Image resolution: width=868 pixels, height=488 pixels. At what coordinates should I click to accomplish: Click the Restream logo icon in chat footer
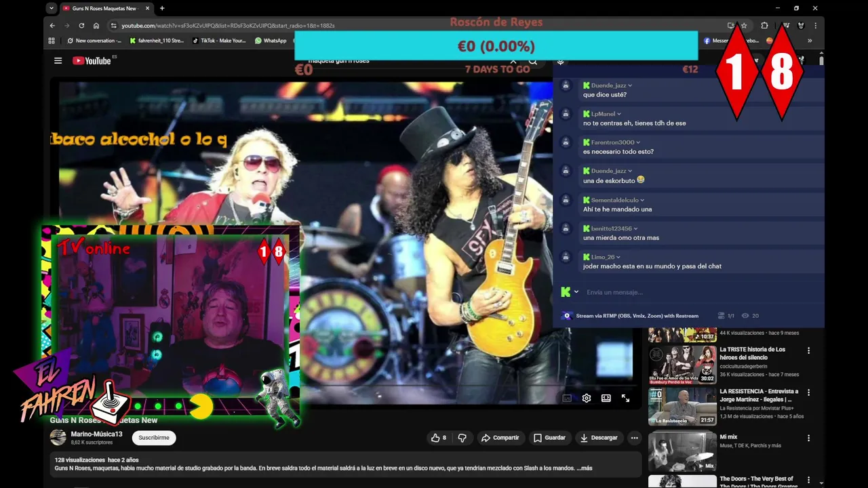567,316
